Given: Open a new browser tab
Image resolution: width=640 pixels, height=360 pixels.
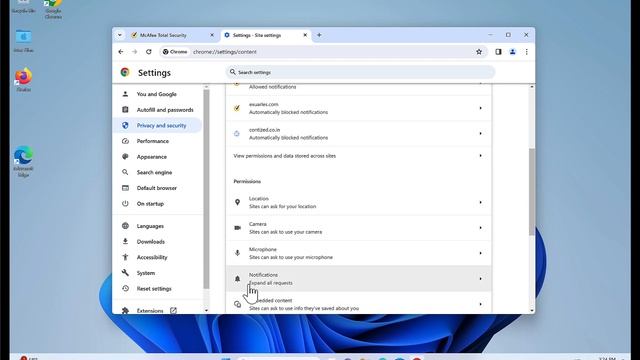Looking at the screenshot, I should pos(319,35).
